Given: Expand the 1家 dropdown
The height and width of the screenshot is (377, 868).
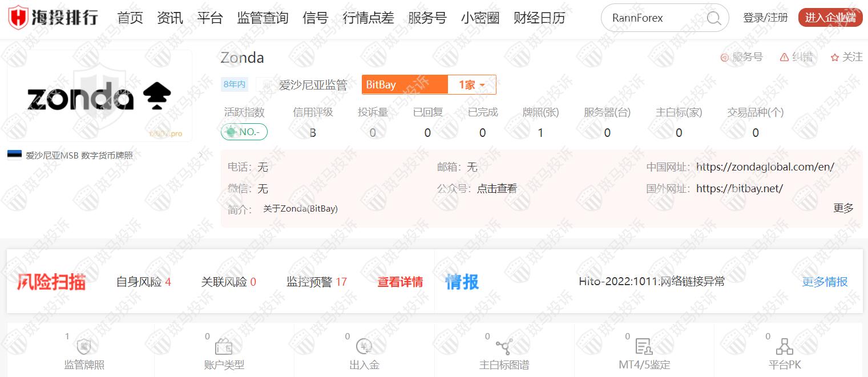Looking at the screenshot, I should 472,85.
